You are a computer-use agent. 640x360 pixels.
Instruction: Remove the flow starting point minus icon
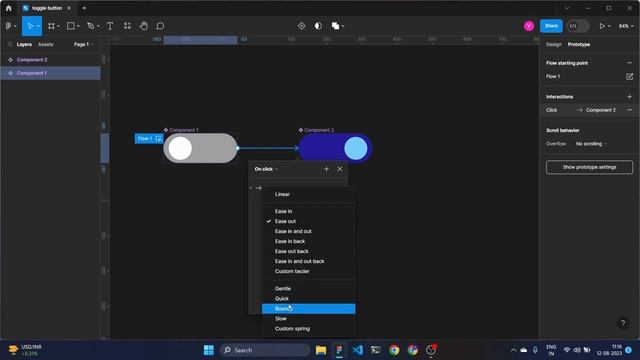(x=629, y=63)
